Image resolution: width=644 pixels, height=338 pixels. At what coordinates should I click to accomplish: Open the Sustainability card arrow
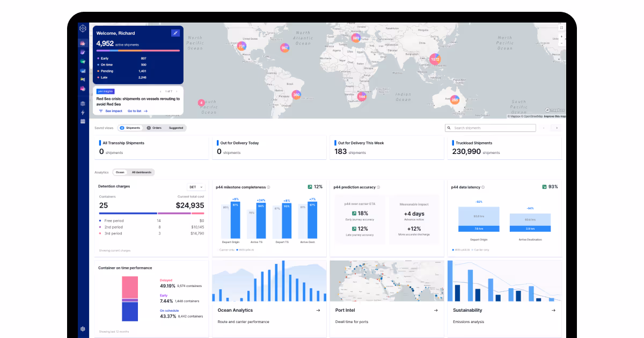coord(553,310)
